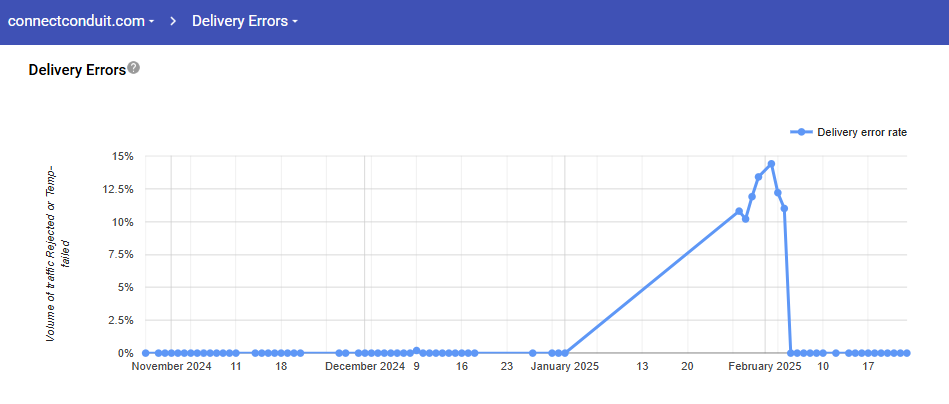Click the February 2025 x-axis label
This screenshot has height=404, width=949.
pyautogui.click(x=764, y=367)
